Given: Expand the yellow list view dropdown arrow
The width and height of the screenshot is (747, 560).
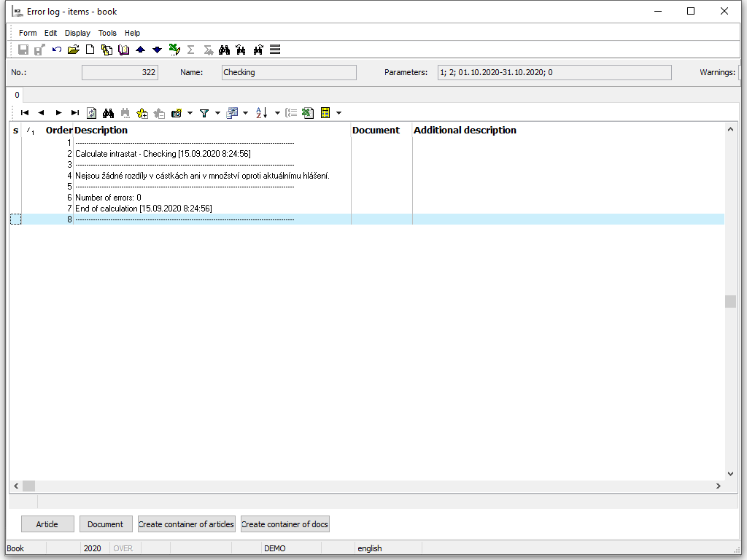Looking at the screenshot, I should tap(338, 113).
